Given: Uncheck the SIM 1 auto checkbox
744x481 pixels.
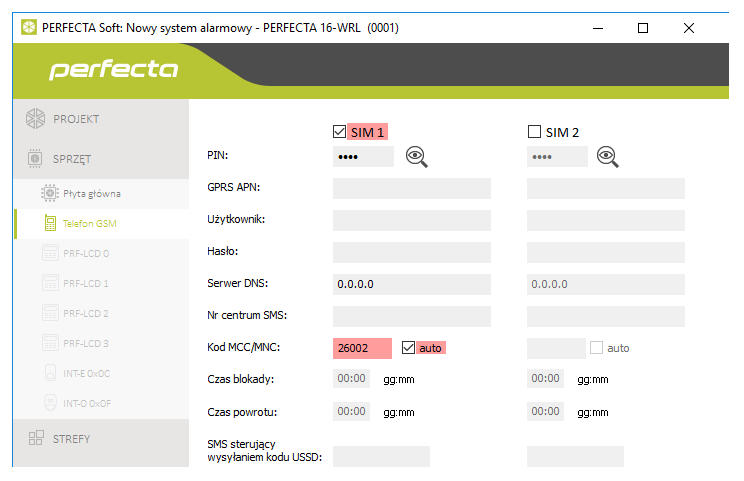Looking at the screenshot, I should coord(408,348).
